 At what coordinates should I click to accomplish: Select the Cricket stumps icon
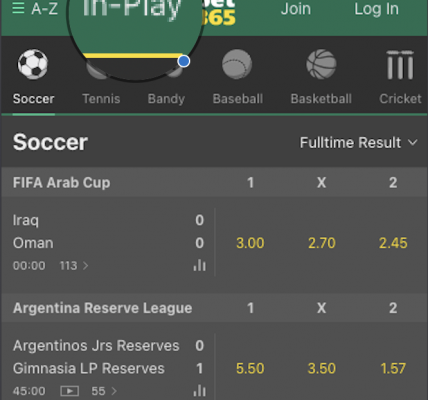400,65
